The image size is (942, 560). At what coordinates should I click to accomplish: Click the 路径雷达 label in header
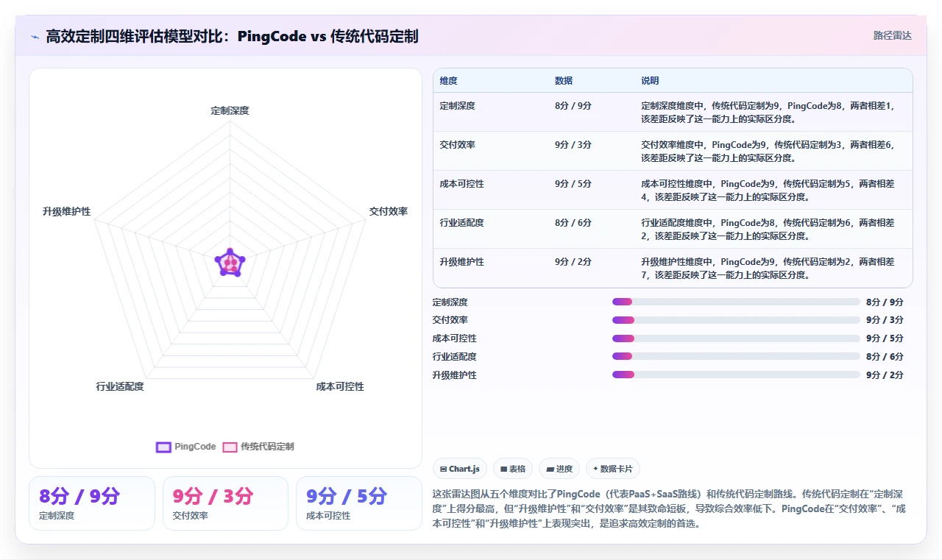(892, 35)
